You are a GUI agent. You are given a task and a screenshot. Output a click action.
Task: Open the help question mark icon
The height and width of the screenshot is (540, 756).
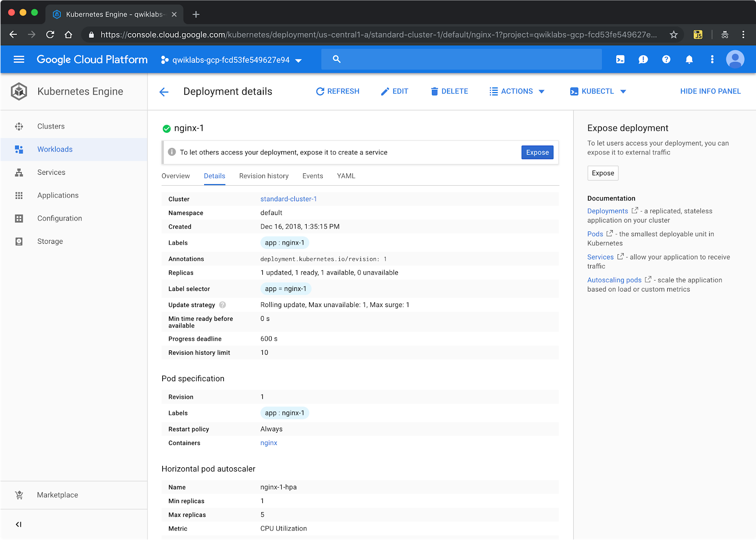pos(666,60)
